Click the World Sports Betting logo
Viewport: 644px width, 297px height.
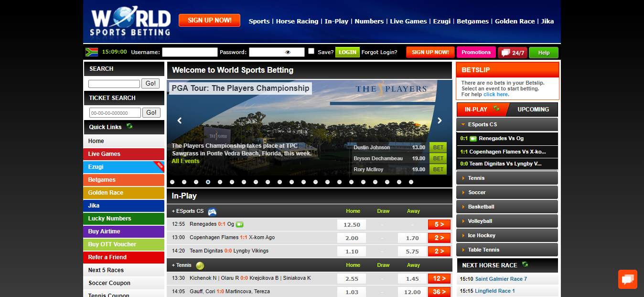click(131, 22)
